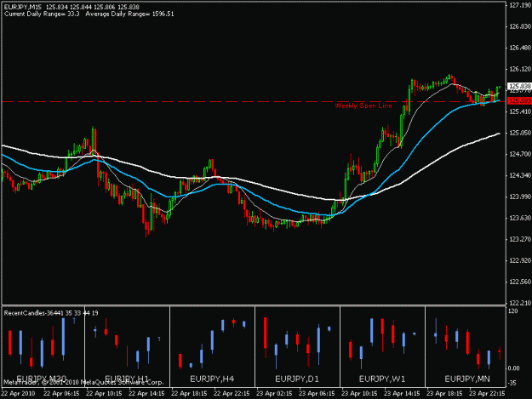Click '23 Apr 22:15' on the time axis

(x=487, y=394)
